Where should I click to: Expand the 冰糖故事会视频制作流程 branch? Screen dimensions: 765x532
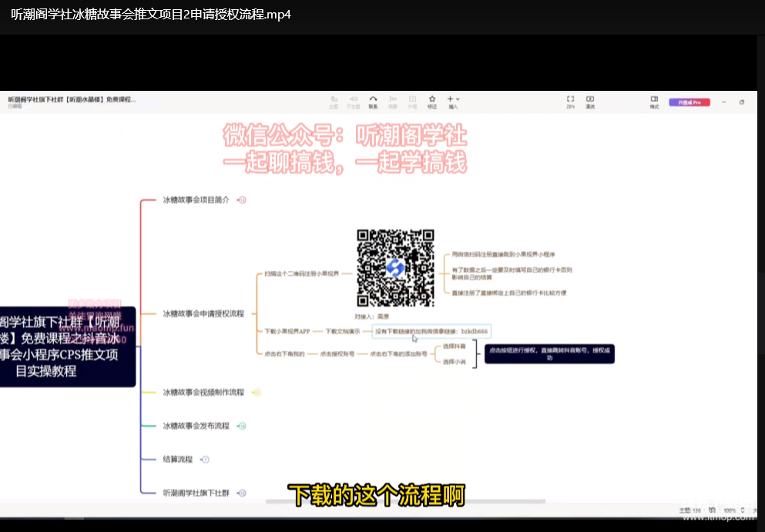click(x=257, y=393)
